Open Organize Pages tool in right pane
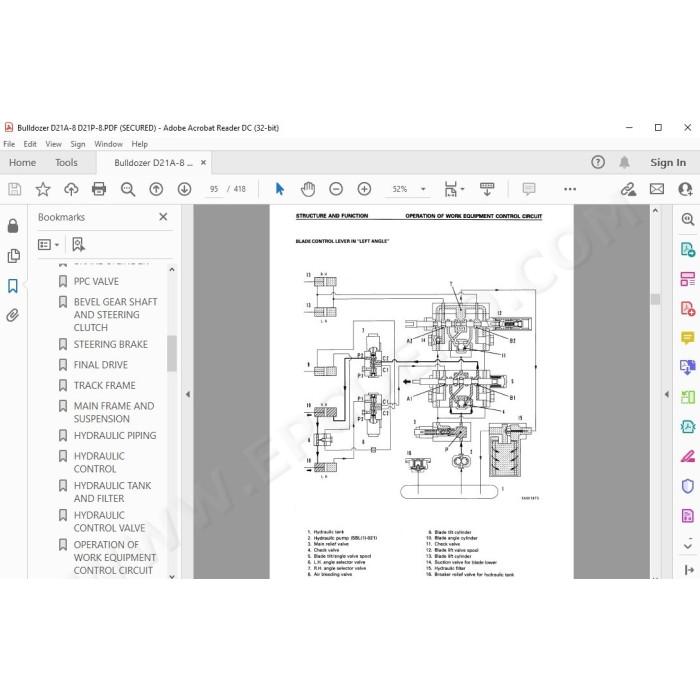This screenshot has height=700, width=700. click(x=688, y=279)
